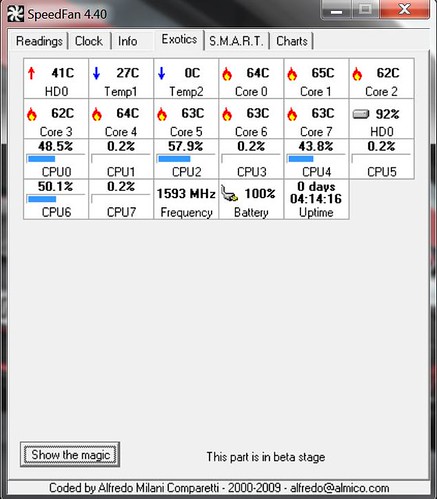Viewport: 437px width, 499px height.
Task: Click the 65C Core 1 temperature value
Action: click(323, 73)
